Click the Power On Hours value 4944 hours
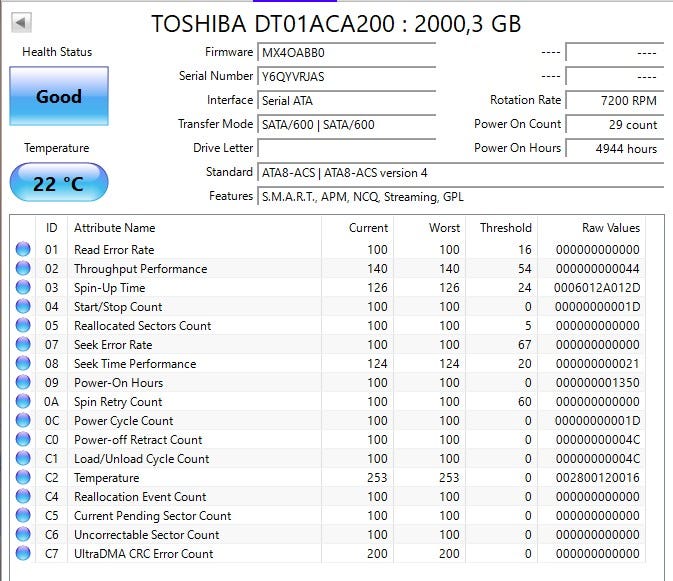673x581 pixels. pyautogui.click(x=615, y=148)
